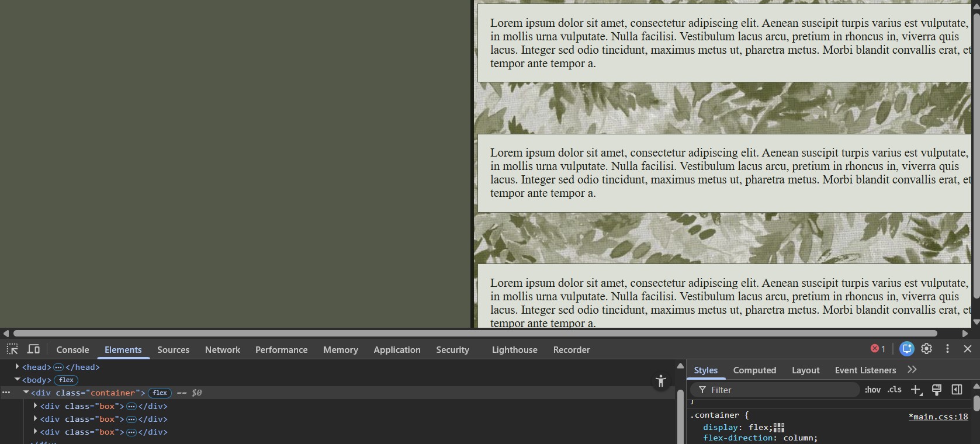Switch to the Console tab
Screen dimensions: 980x444
(x=72, y=350)
